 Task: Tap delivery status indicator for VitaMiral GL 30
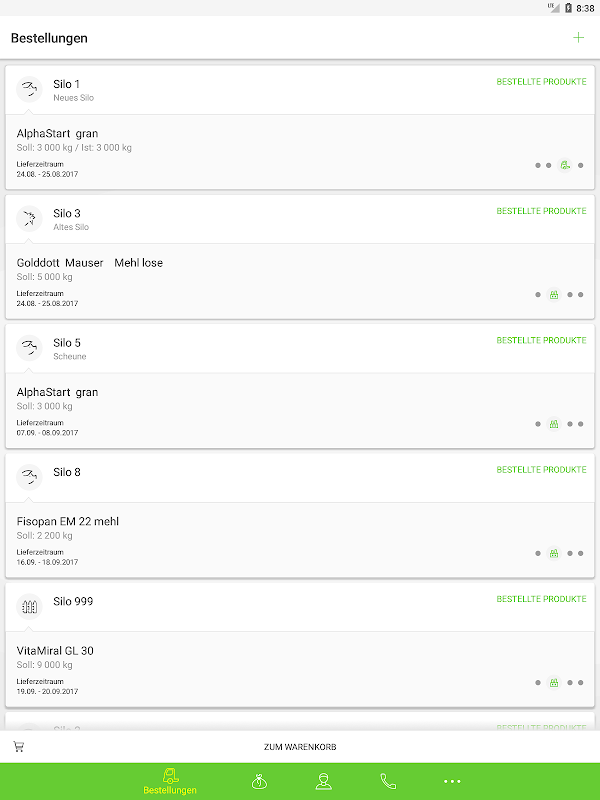[x=553, y=683]
